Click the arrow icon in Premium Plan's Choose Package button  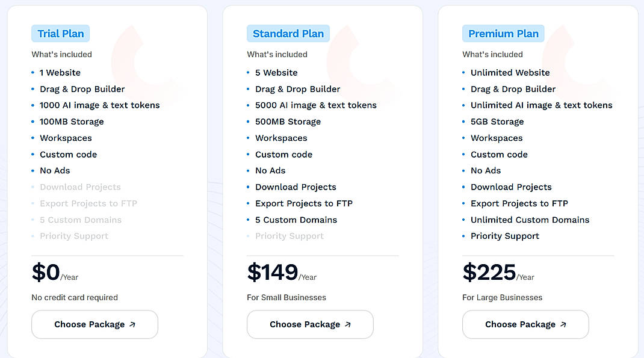pos(563,324)
